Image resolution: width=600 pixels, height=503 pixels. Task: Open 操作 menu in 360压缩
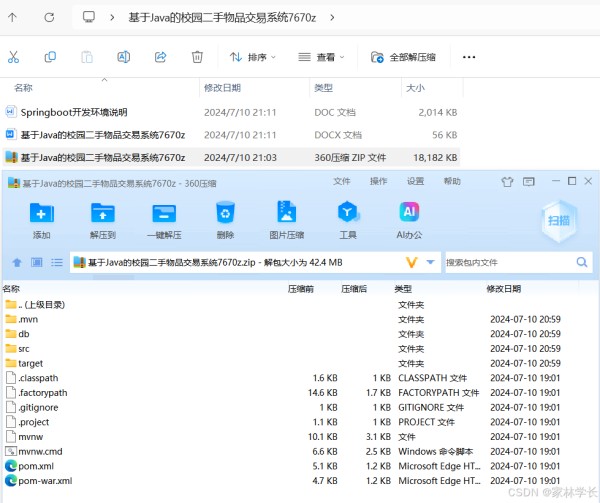pyautogui.click(x=378, y=181)
